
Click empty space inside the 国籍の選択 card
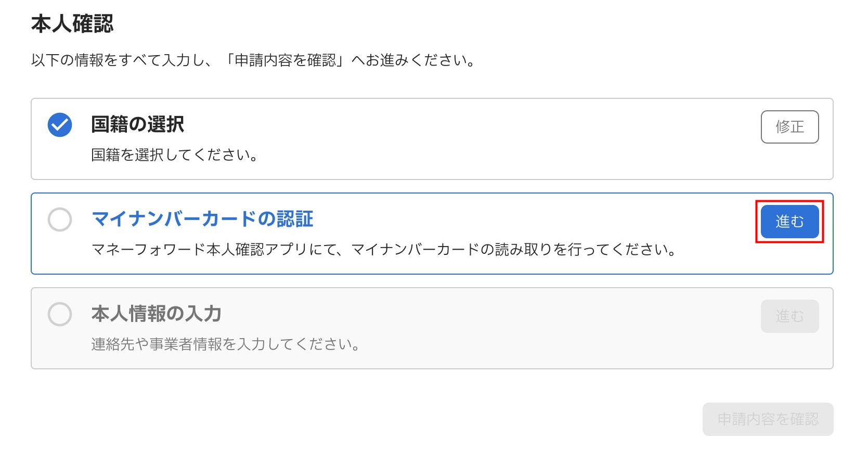click(x=468, y=139)
